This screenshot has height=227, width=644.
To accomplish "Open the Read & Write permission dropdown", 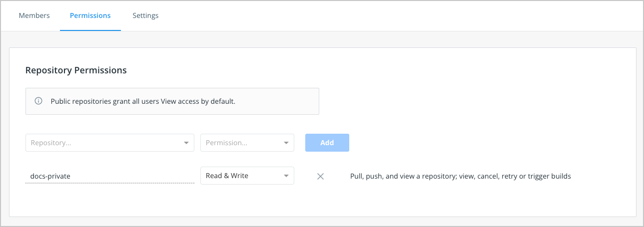I will 247,176.
